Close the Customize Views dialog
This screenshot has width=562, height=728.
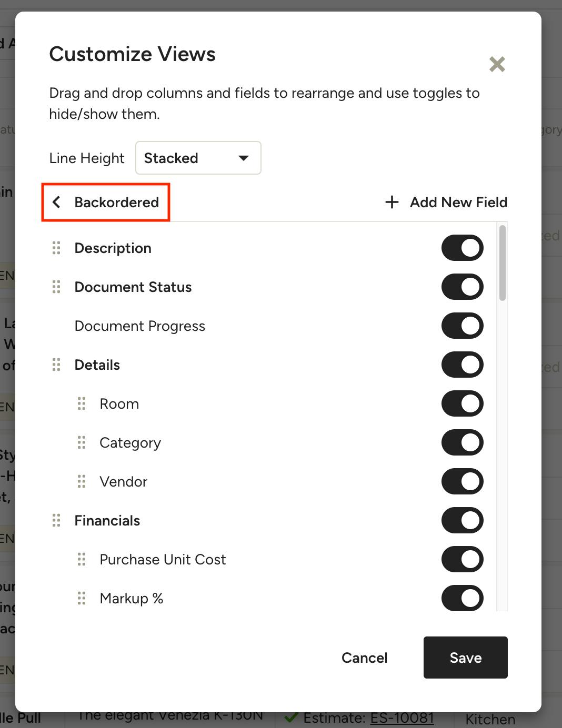point(497,64)
